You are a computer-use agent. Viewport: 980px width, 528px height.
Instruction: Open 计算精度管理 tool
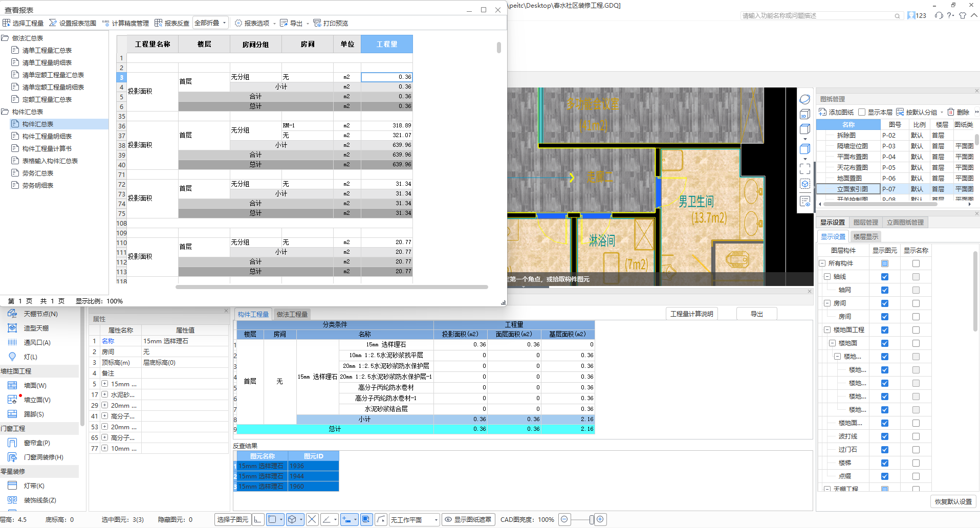point(125,23)
